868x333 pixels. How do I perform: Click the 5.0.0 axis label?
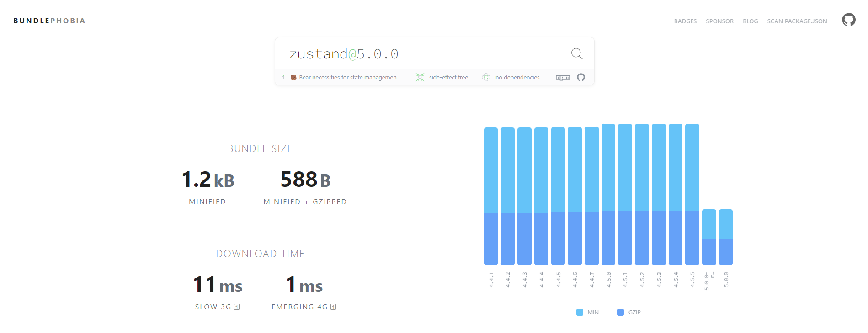[x=726, y=280]
